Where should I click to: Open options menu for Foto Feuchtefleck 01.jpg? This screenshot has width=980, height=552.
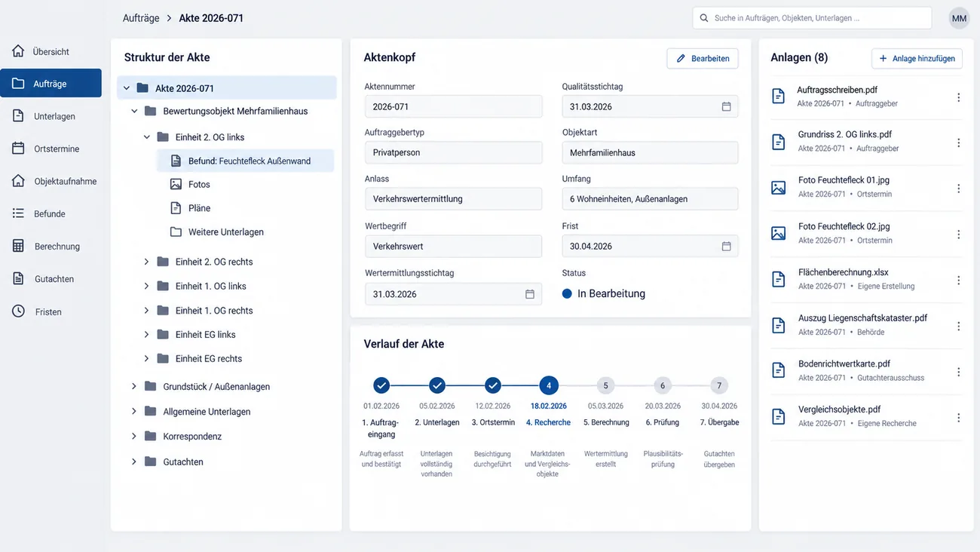(958, 189)
